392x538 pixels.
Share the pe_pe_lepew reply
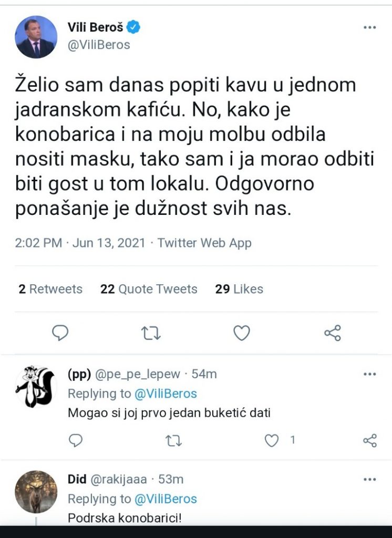click(370, 440)
